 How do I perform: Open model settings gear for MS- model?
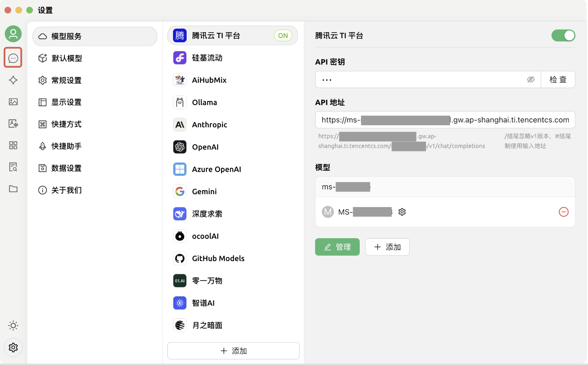pyautogui.click(x=402, y=212)
